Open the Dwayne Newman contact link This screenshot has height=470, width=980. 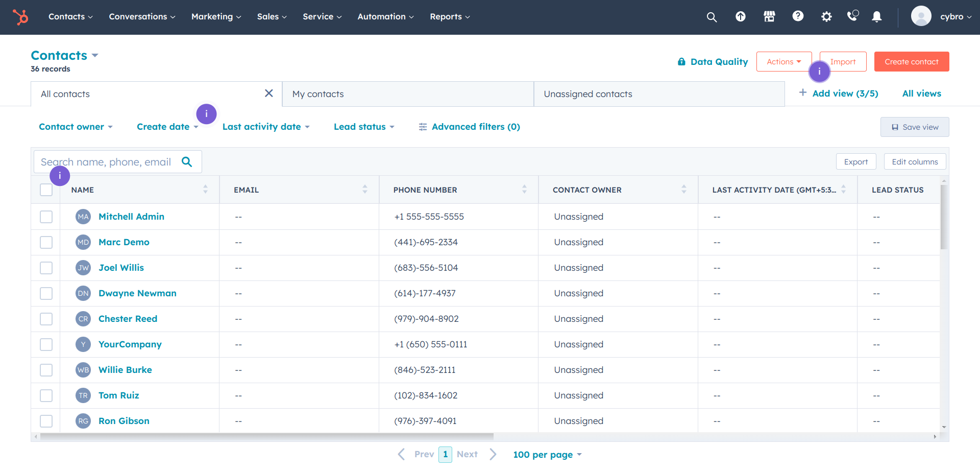point(137,293)
